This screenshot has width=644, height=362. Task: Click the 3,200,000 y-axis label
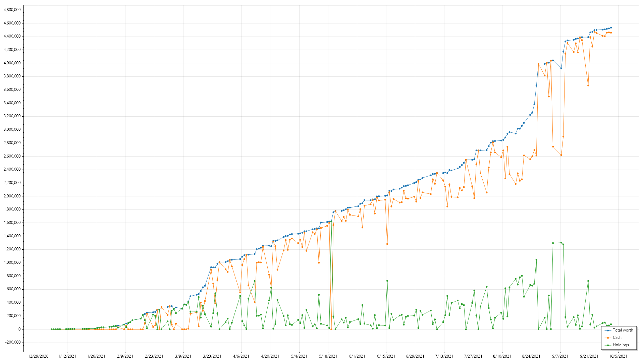pos(12,116)
